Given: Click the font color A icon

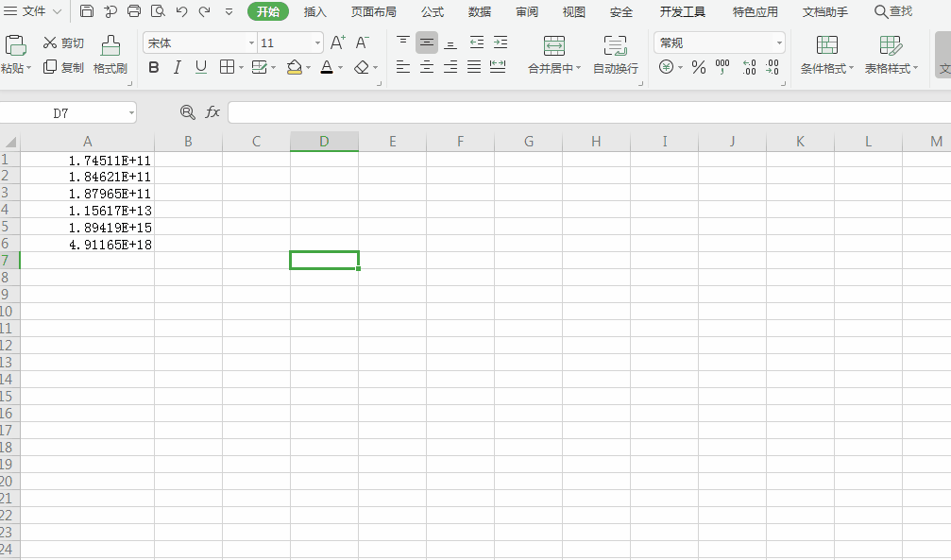Looking at the screenshot, I should (327, 67).
